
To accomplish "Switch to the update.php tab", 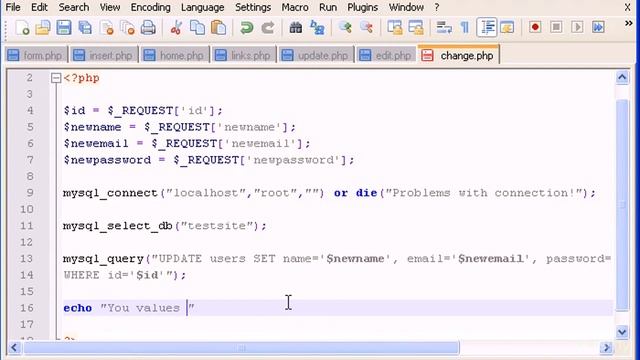I will coord(316,56).
